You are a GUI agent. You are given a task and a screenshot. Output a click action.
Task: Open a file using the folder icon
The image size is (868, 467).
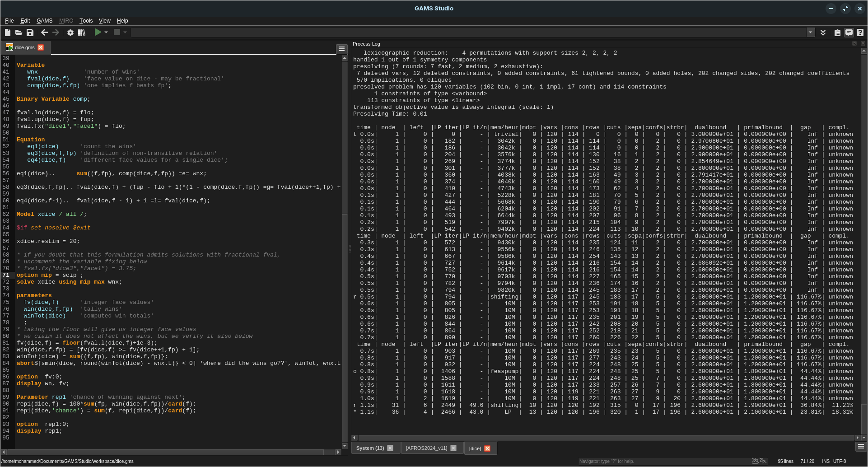click(x=19, y=33)
